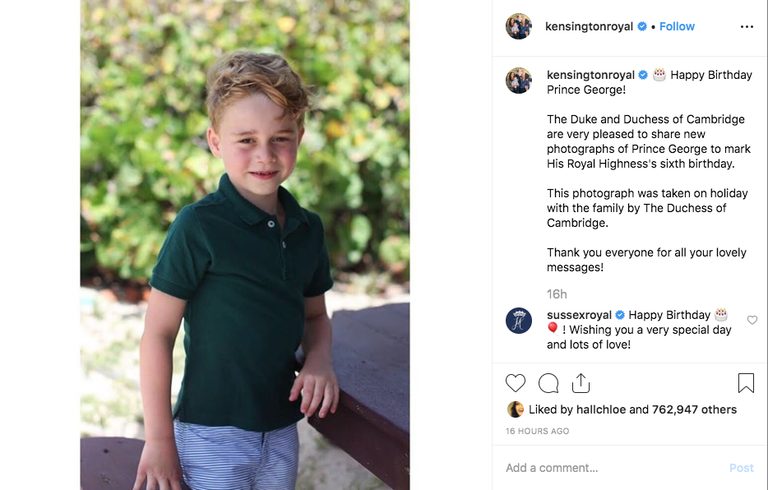
Task: Click in the Add a comment field
Action: pos(610,468)
